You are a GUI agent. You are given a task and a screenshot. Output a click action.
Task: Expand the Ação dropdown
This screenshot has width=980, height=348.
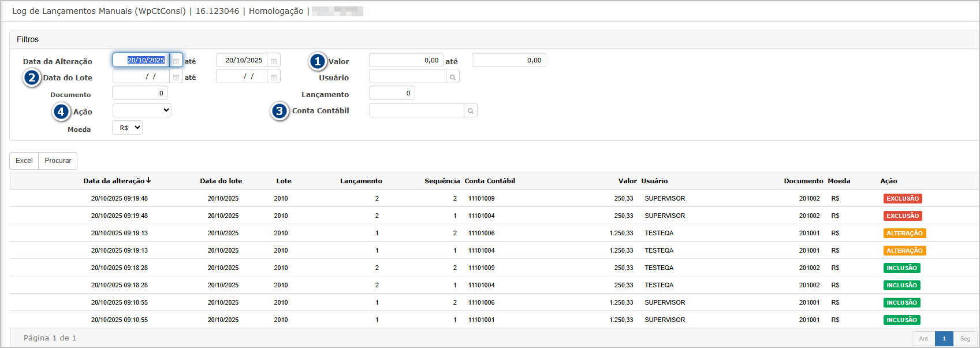(x=142, y=110)
